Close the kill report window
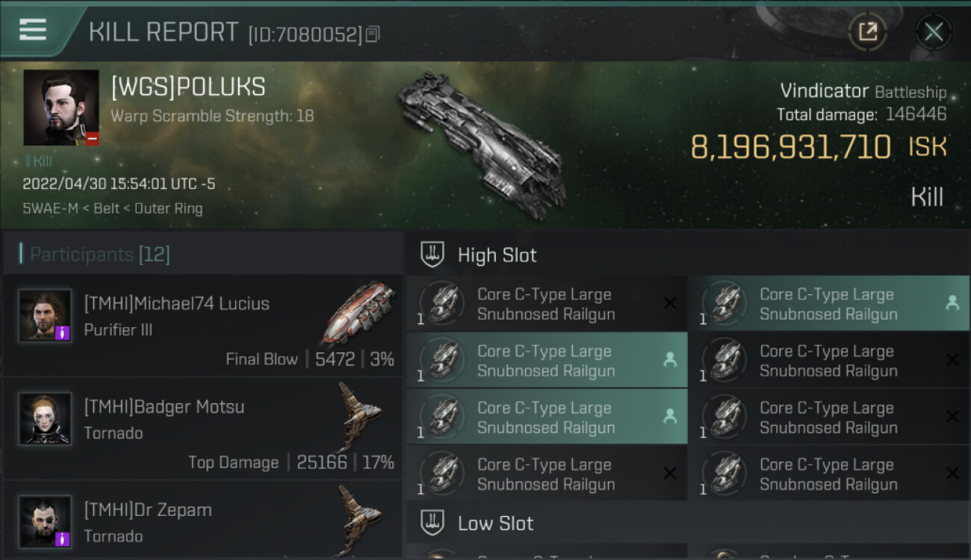971x560 pixels. coord(934,31)
